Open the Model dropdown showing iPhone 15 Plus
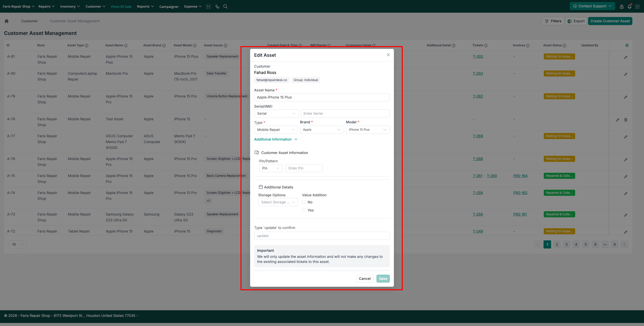The height and width of the screenshot is (326, 644). tap(368, 130)
